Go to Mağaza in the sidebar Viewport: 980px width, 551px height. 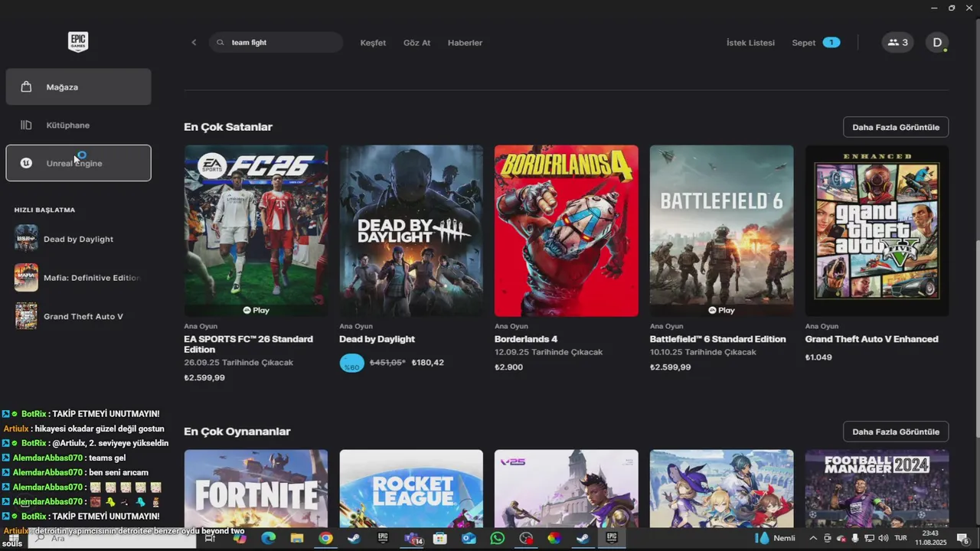[x=78, y=86]
